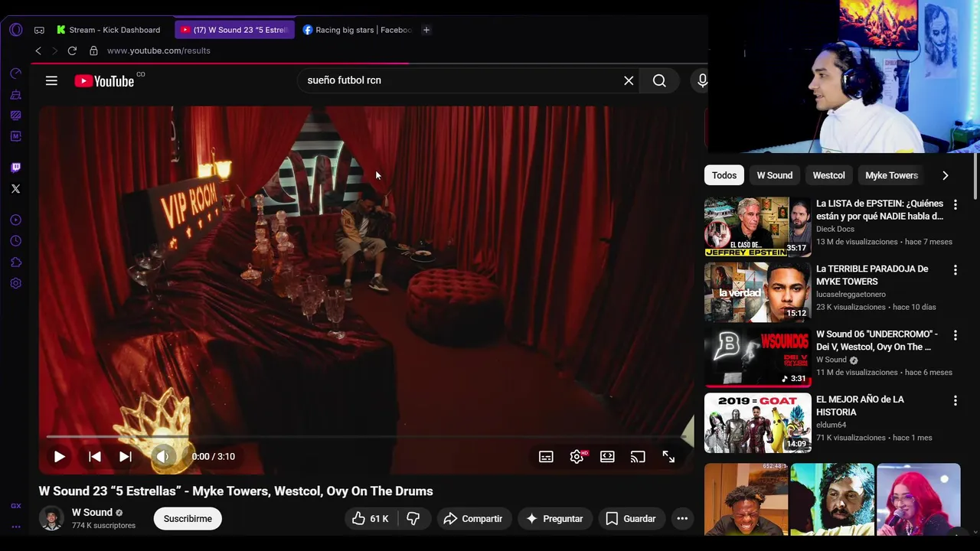Viewport: 980px width, 551px height.
Task: Open LISTA de EPSTEIN video thumbnail
Action: click(757, 227)
